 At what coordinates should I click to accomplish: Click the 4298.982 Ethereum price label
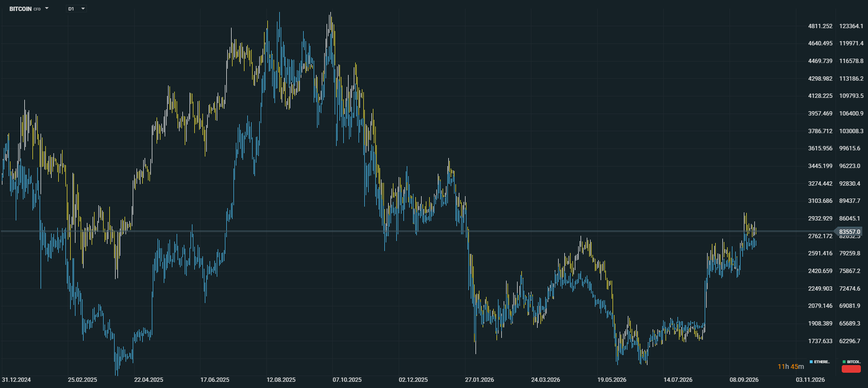pyautogui.click(x=820, y=79)
